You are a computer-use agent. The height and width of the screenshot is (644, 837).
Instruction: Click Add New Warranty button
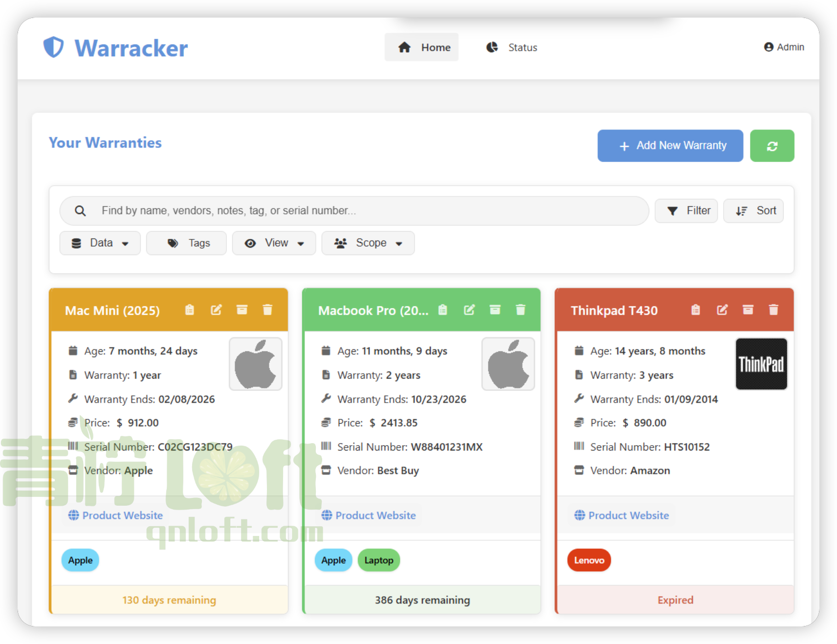pos(670,146)
